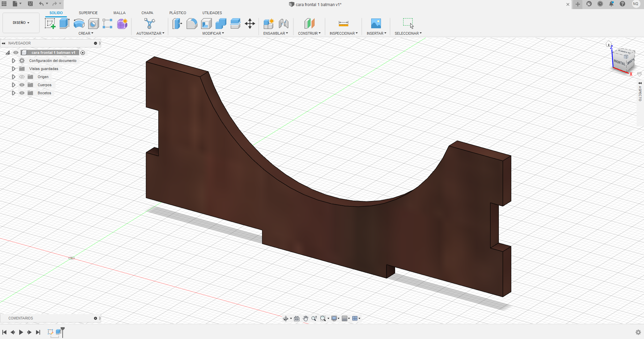Viewport: 644px width, 339px height.
Task: Open the Help question mark menu
Action: [x=622, y=4]
